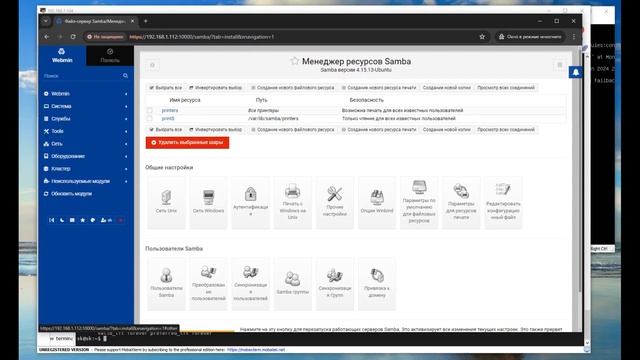Click the Окно в режиме инкогнито indicator
The image size is (640, 360).
click(x=530, y=37)
